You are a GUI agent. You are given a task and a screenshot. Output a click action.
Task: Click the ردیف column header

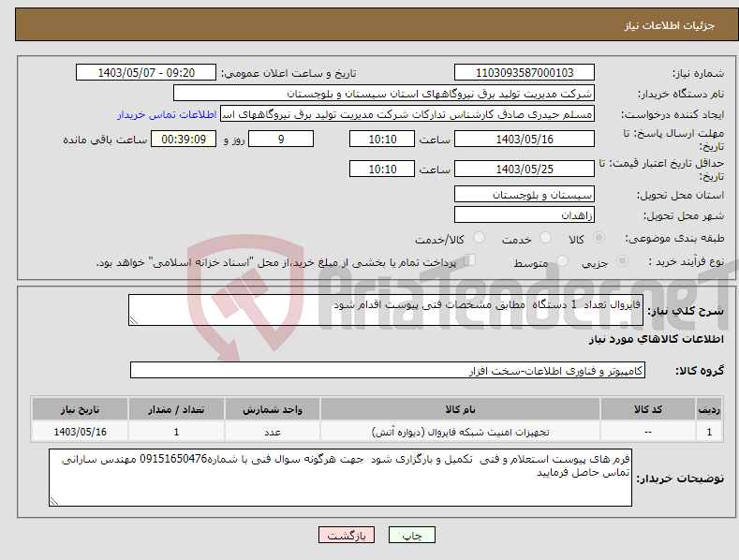pos(709,409)
